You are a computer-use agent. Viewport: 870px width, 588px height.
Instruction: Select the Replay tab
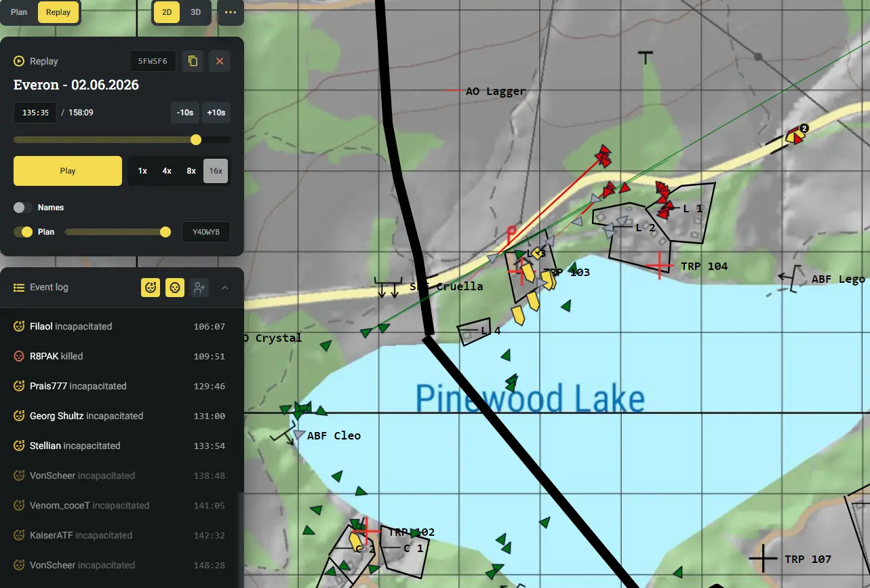[x=58, y=12]
